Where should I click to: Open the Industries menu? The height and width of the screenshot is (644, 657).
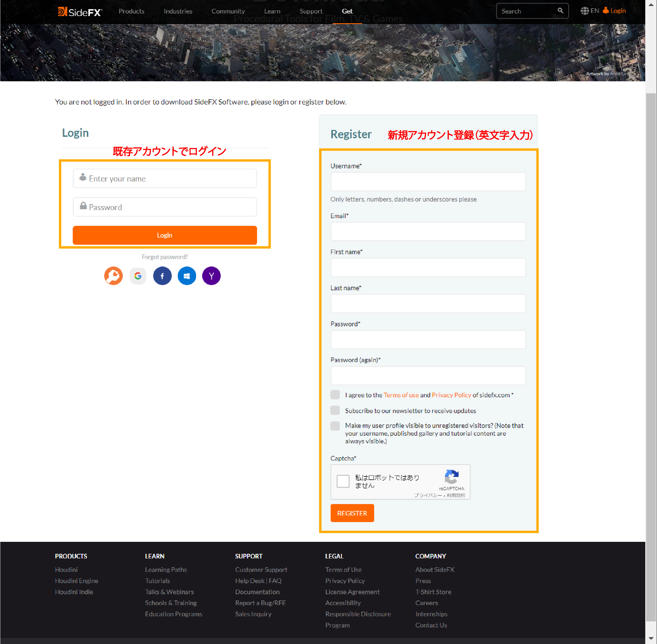pos(178,11)
